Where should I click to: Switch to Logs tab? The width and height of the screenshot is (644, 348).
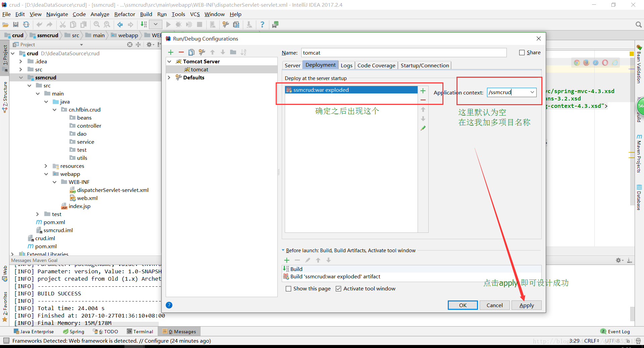(346, 65)
